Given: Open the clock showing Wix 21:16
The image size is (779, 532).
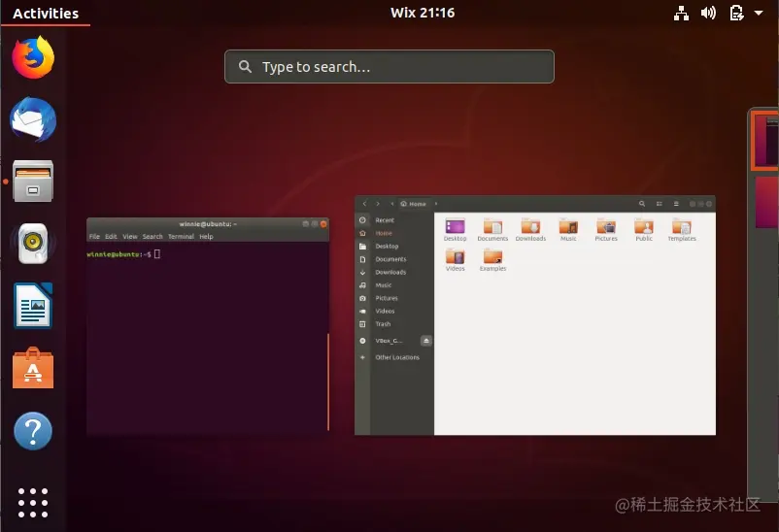Looking at the screenshot, I should pyautogui.click(x=423, y=13).
